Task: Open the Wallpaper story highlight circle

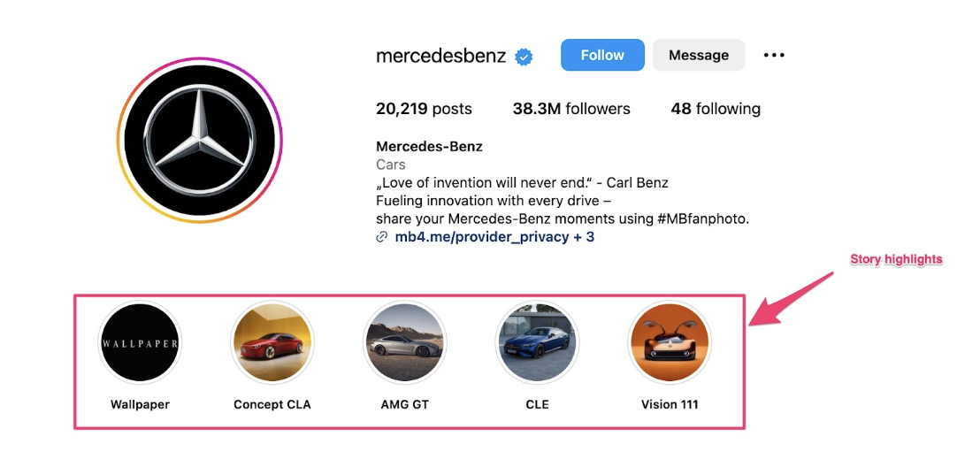Action: click(x=140, y=343)
